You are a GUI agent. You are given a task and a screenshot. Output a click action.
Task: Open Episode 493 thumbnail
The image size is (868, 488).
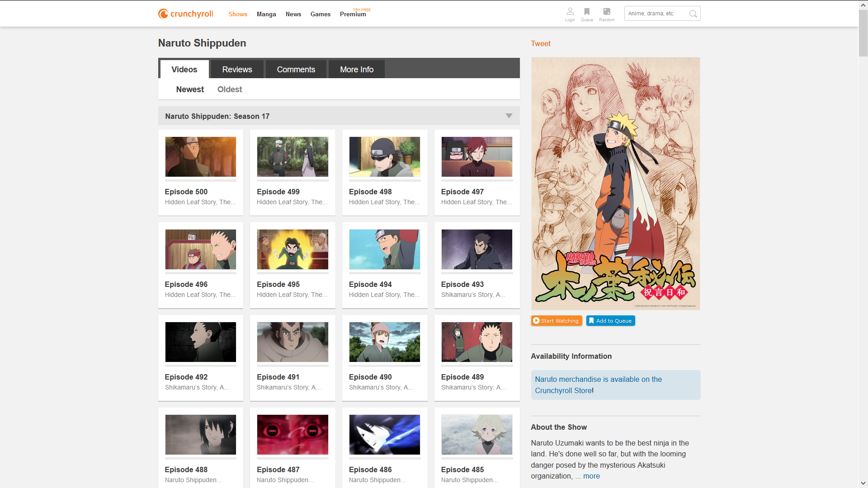tap(477, 249)
